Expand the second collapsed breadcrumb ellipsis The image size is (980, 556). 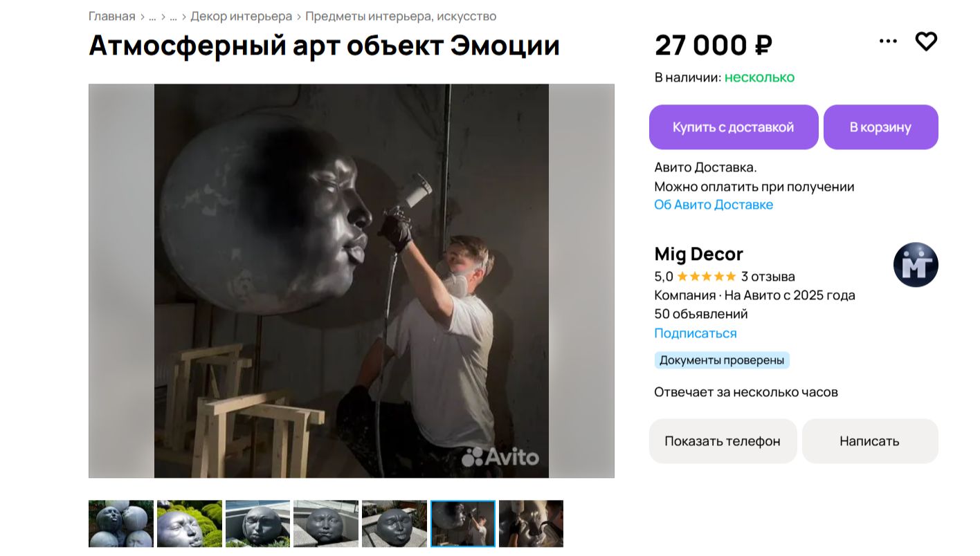173,16
